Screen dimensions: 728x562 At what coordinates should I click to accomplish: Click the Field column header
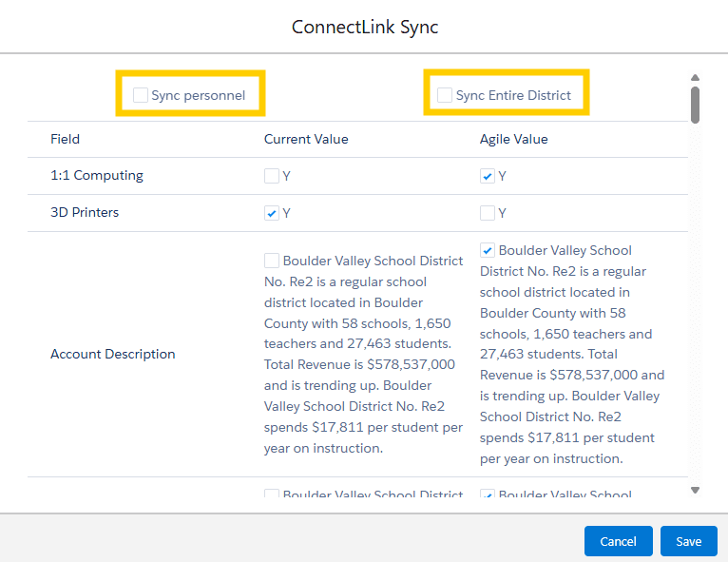click(x=65, y=139)
